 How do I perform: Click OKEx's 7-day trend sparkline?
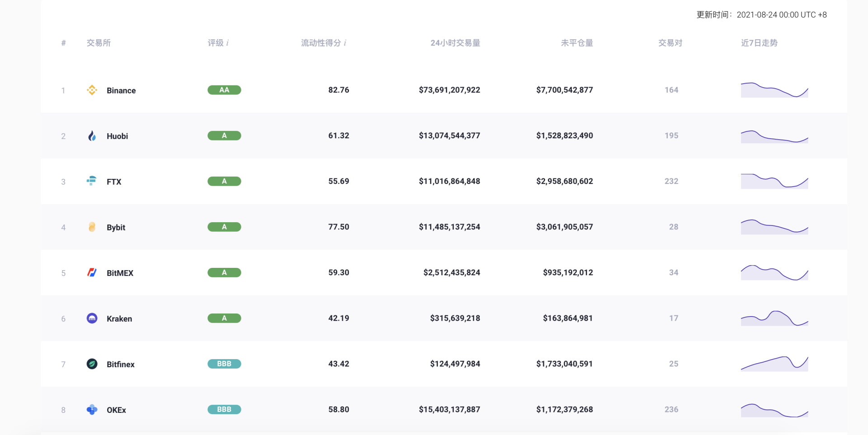(x=774, y=410)
